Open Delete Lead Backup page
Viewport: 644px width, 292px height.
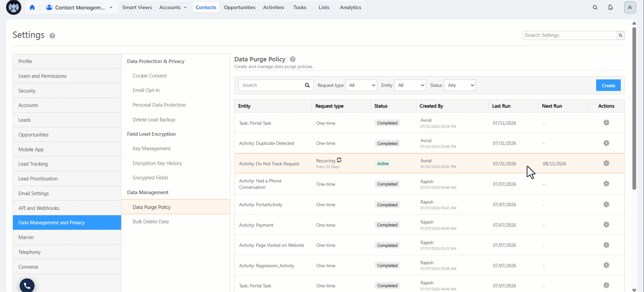pos(154,119)
